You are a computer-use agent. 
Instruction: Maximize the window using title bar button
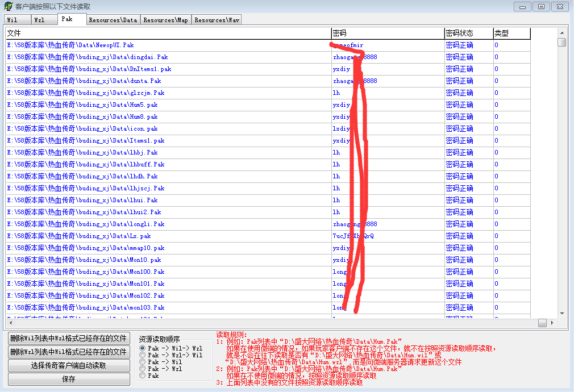[x=541, y=6]
